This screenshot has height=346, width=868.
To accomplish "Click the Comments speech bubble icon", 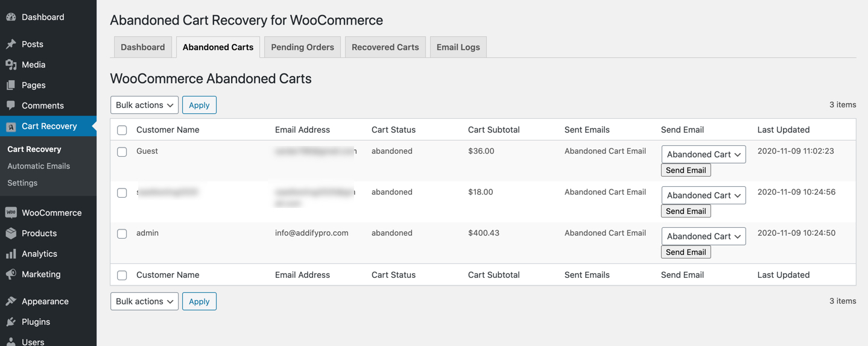I will click(11, 105).
